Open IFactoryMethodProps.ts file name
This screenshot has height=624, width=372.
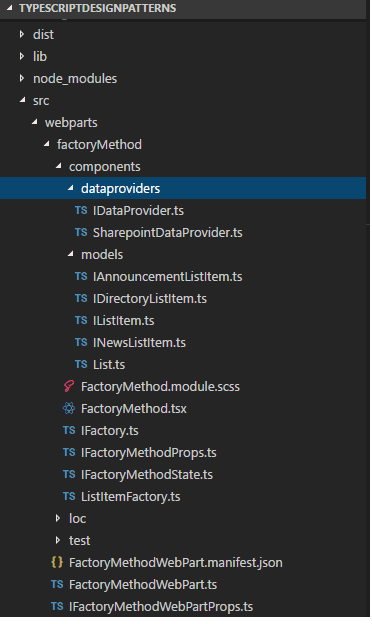coord(149,453)
